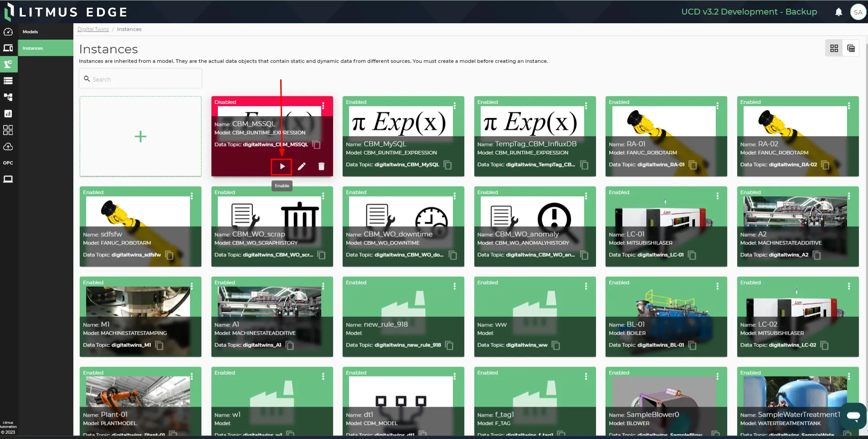
Task: Copy the digitaltwins_RA-02 data topic
Action: point(825,165)
